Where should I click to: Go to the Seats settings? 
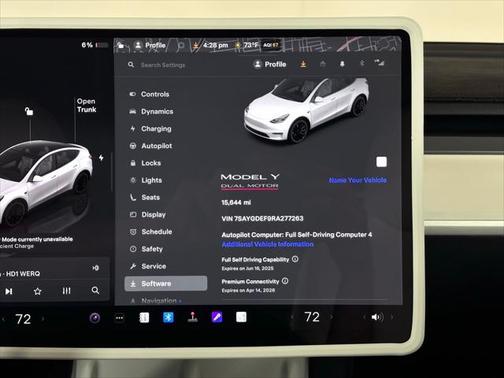145,197
